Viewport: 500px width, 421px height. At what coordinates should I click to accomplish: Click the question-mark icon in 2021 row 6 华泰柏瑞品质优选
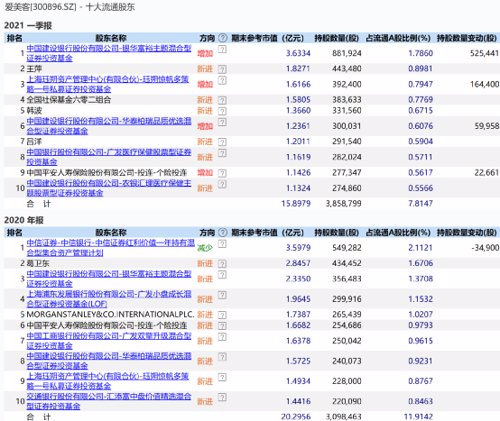coord(222,122)
